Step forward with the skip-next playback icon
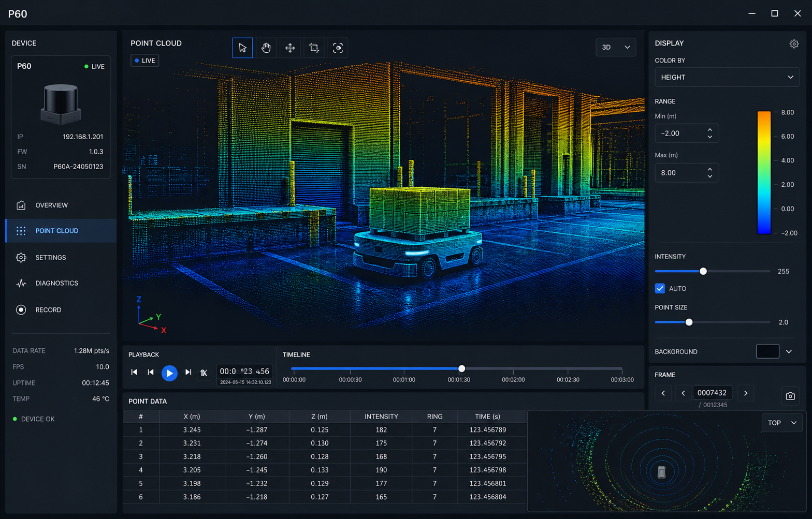The image size is (812, 519). (x=189, y=372)
